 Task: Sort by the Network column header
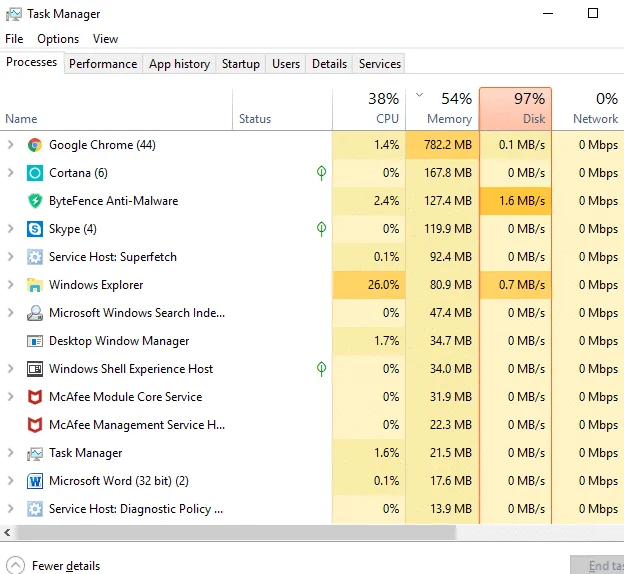click(x=588, y=109)
